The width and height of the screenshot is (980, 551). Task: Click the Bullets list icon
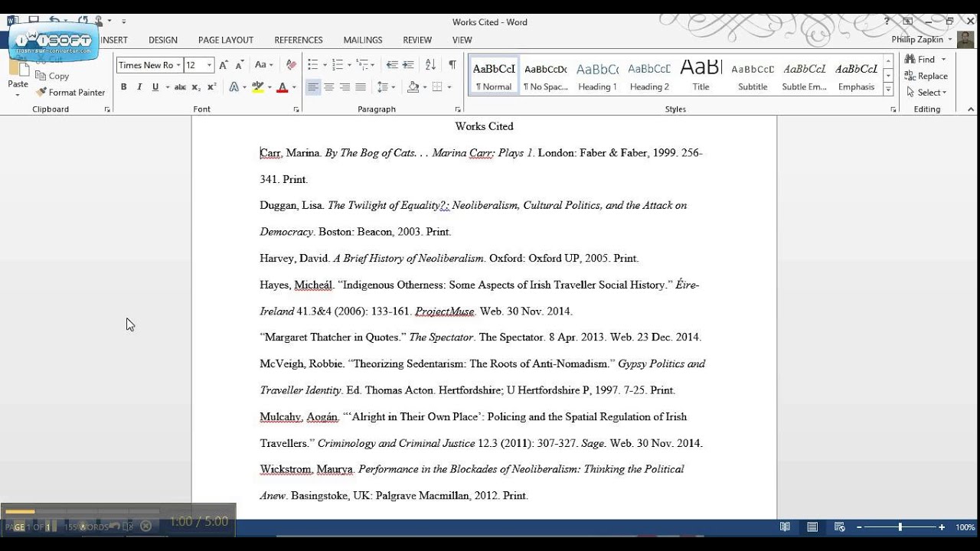(x=312, y=65)
